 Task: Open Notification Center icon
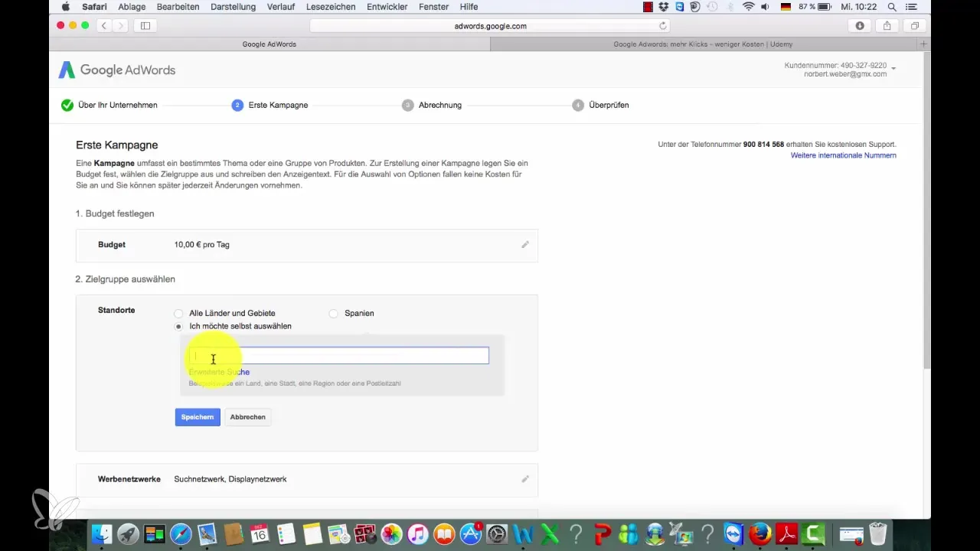pos(913,7)
